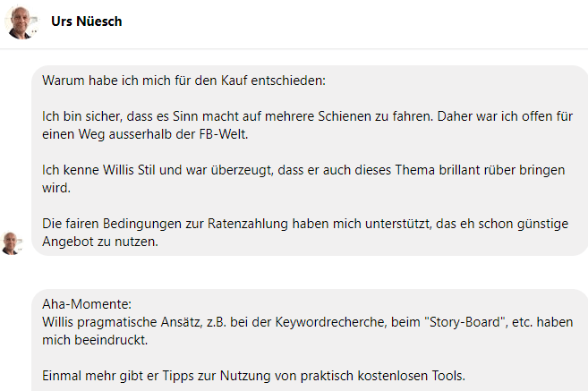The height and width of the screenshot is (391, 588).
Task: Open Urs Nüesch's profile picture in the header
Action: click(21, 23)
